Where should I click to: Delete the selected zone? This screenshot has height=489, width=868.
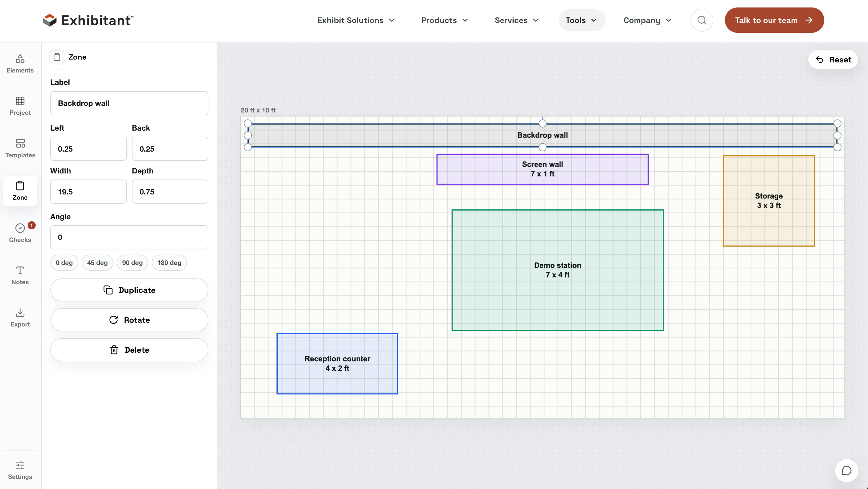(x=129, y=350)
